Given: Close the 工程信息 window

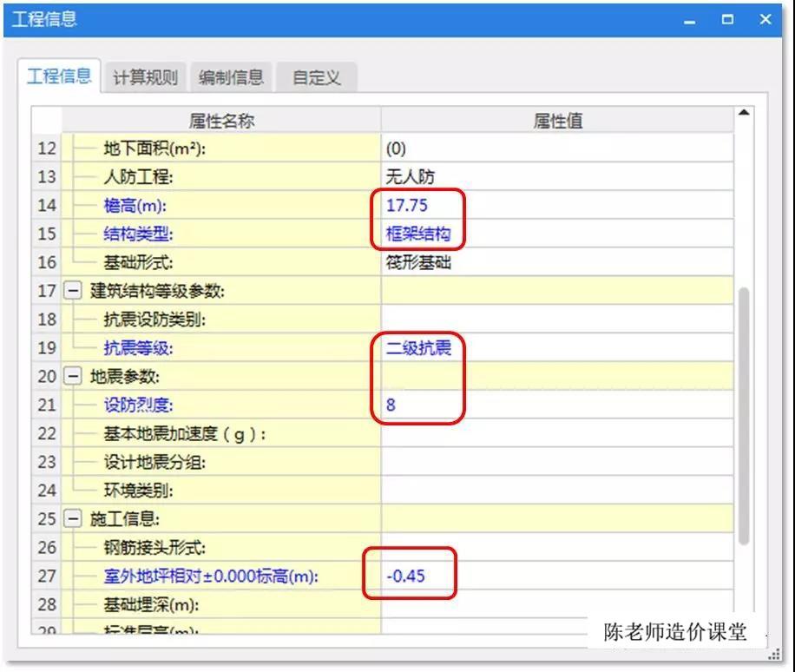Looking at the screenshot, I should point(765,20).
